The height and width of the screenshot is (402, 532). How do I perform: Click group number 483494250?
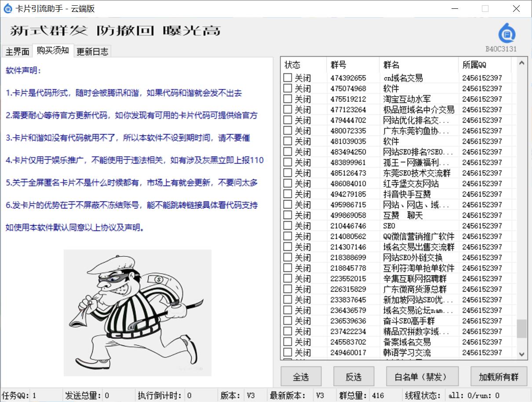pyautogui.click(x=348, y=152)
